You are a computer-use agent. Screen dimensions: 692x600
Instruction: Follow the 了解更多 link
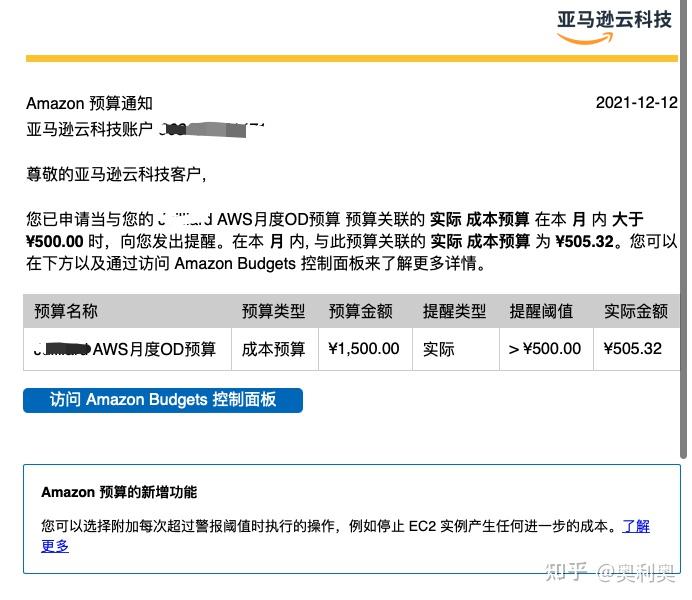coord(636,526)
